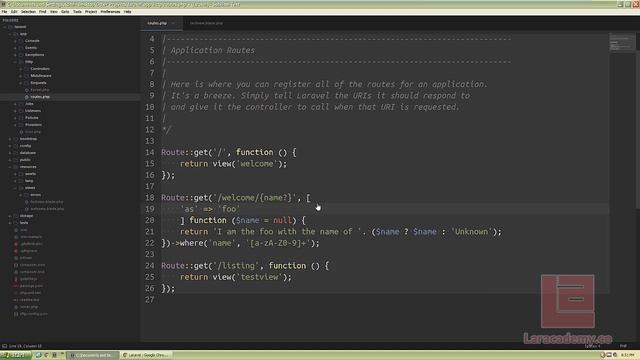This screenshot has width=640, height=360.
Task: Open the Goto menu
Action: point(65,12)
